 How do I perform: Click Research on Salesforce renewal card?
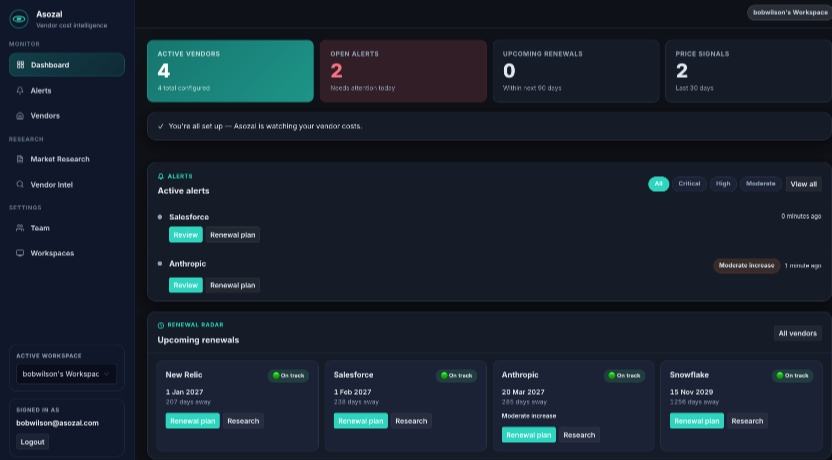point(411,421)
